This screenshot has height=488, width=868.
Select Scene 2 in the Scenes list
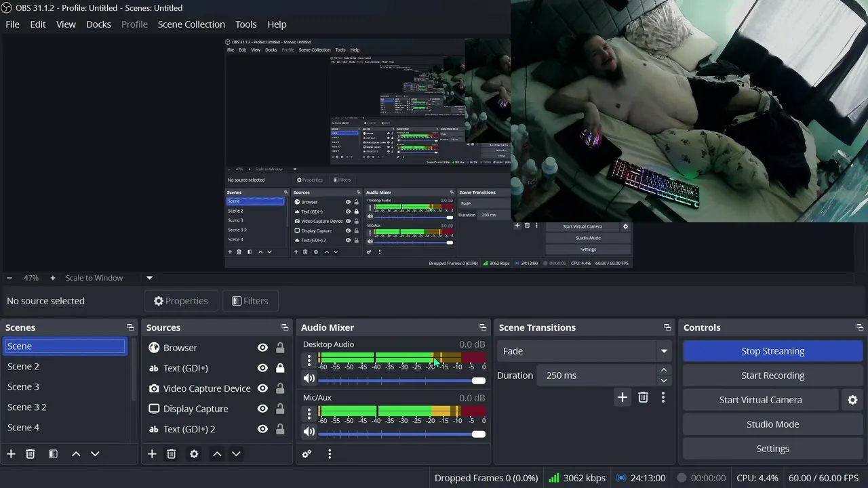click(65, 367)
